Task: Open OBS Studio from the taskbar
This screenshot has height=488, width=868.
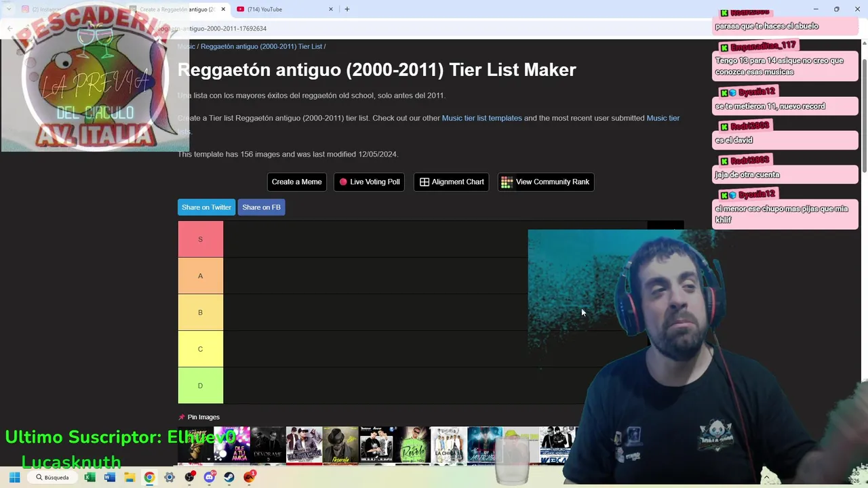Action: (x=189, y=477)
